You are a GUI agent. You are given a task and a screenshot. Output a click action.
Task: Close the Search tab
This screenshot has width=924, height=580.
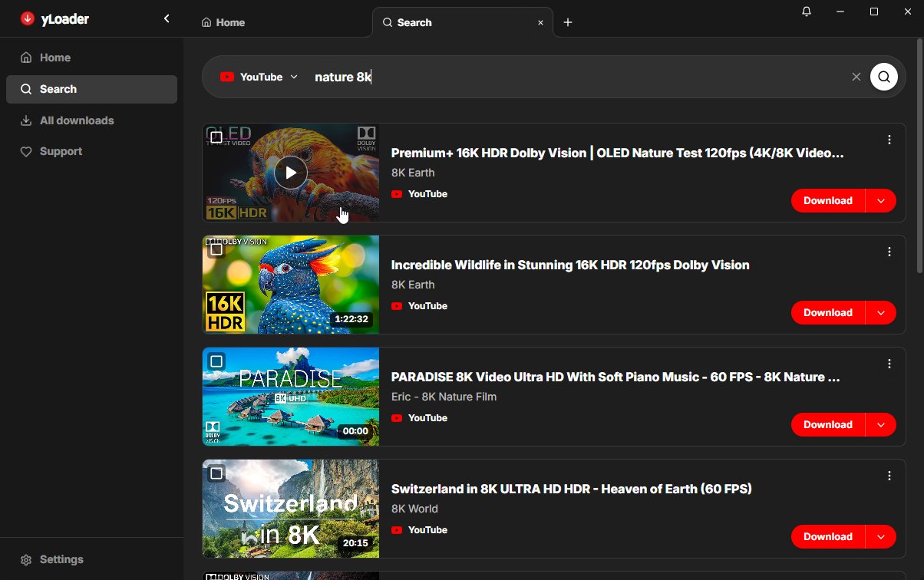(x=540, y=23)
